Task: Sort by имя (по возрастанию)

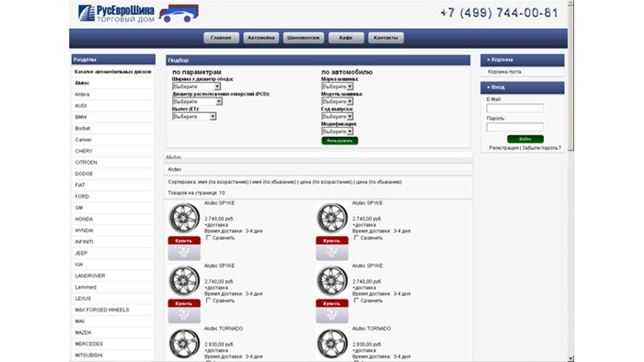Action: coord(223,182)
